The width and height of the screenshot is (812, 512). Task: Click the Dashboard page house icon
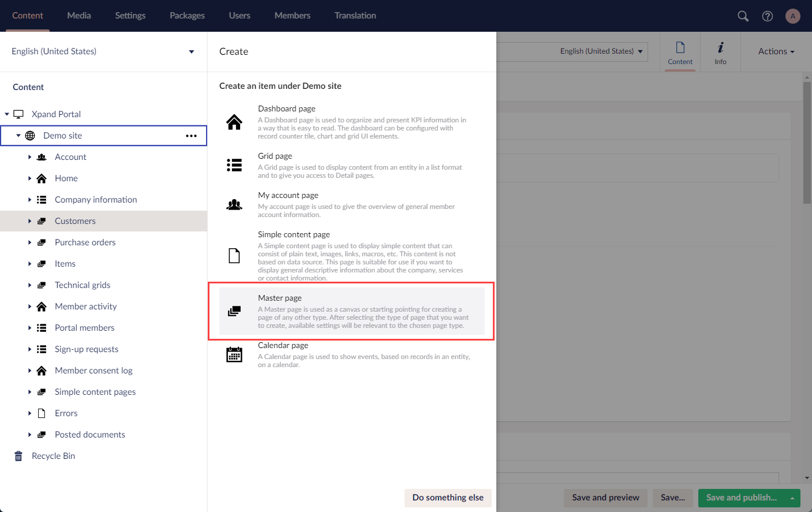click(x=234, y=122)
